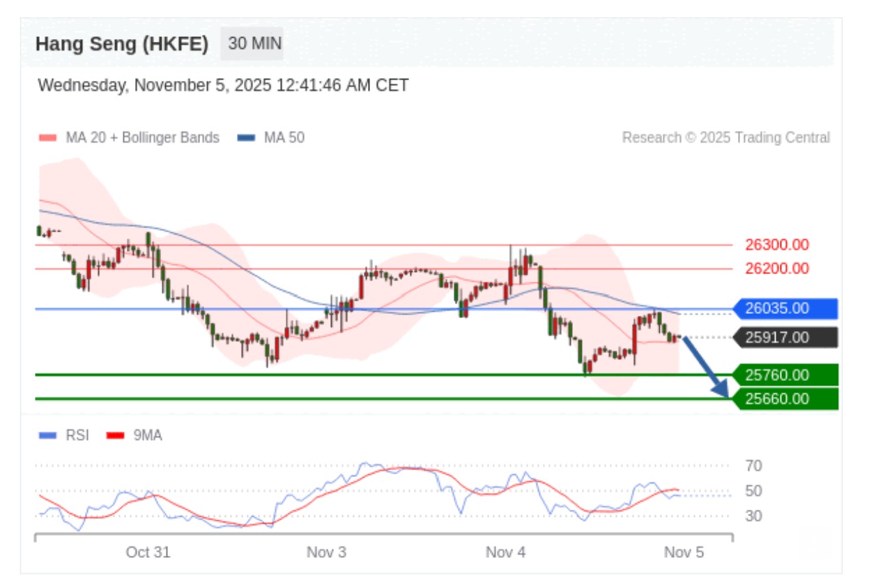Click the red 26200.00 resistance label
Screen dimensions: 873x588
(776, 269)
